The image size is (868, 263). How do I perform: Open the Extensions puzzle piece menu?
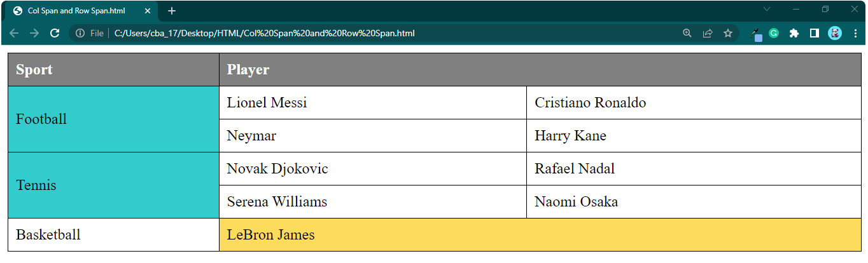[794, 33]
